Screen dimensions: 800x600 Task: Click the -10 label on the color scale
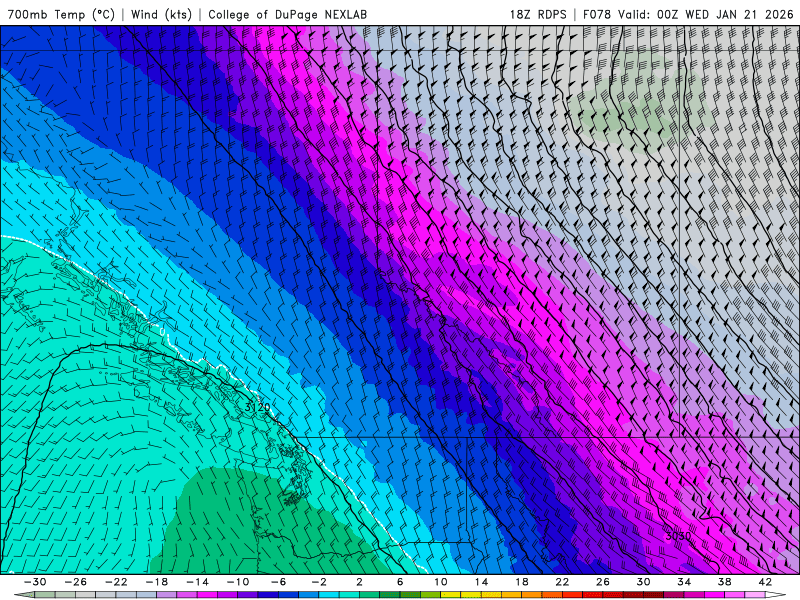pos(238,582)
